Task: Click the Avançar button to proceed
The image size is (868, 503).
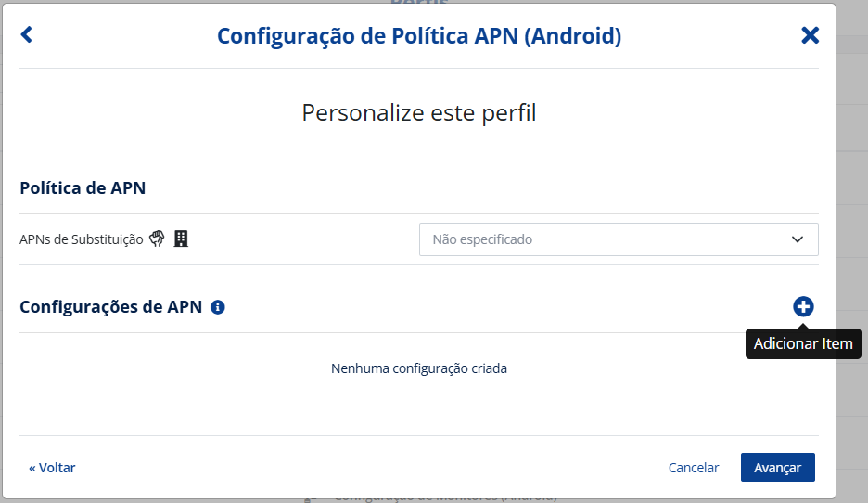Action: [777, 468]
